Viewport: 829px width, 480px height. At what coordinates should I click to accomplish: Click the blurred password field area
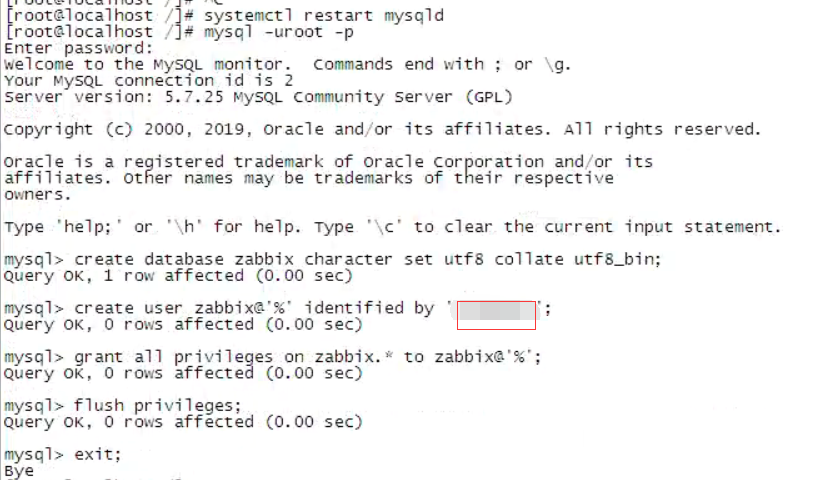496,312
